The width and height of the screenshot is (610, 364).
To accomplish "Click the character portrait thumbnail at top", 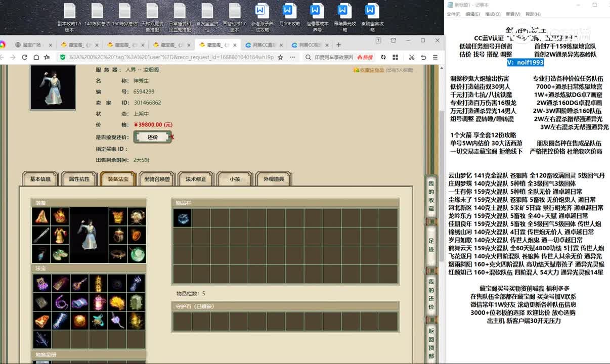I will pos(53,87).
